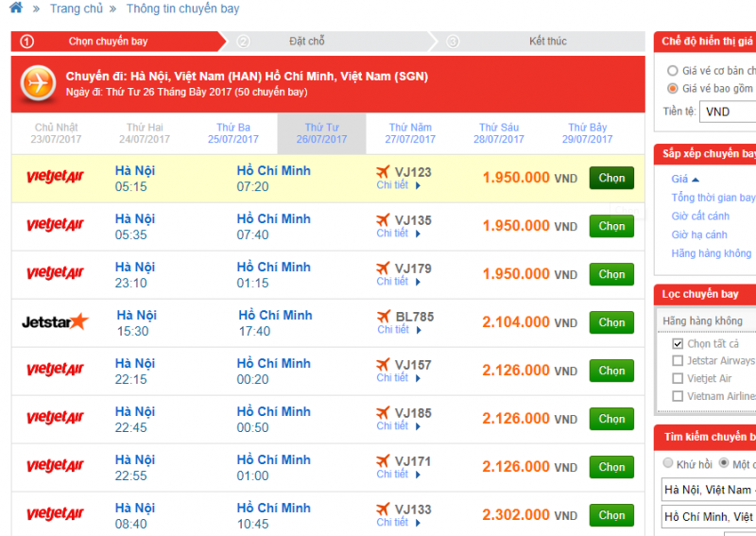Expand Chi tiết for flight VJ157
This screenshot has width=756, height=536.
[399, 378]
